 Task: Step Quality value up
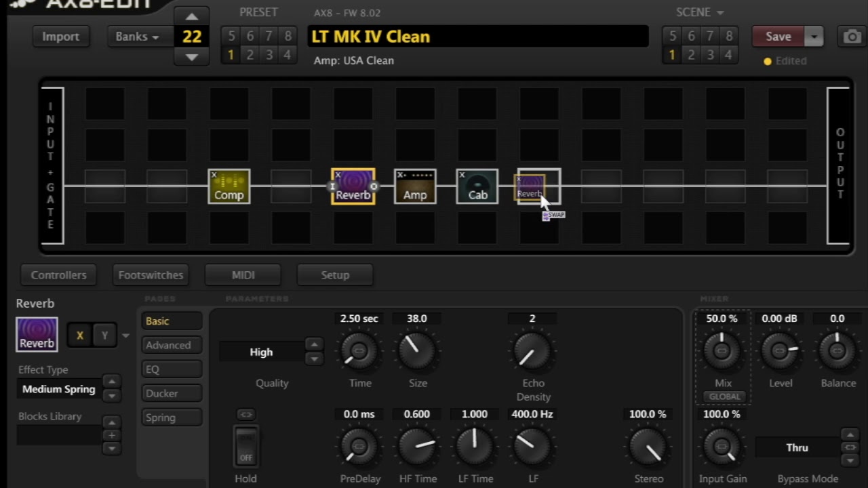[x=313, y=344]
